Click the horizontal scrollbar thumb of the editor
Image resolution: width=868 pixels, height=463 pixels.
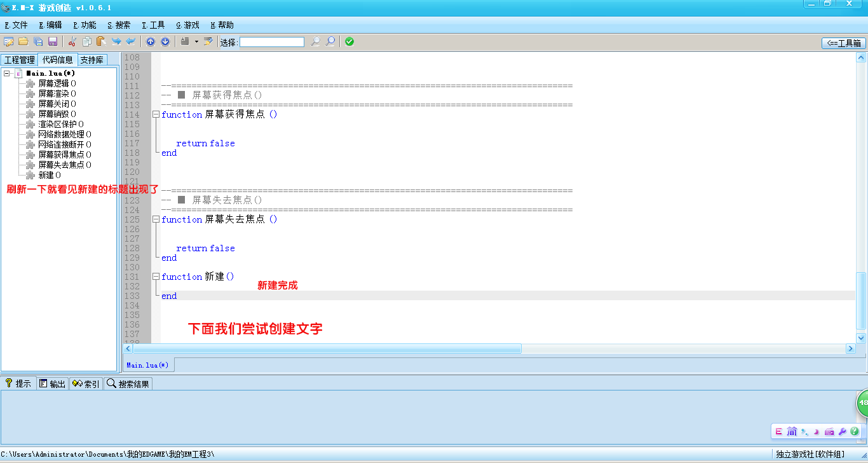point(327,349)
